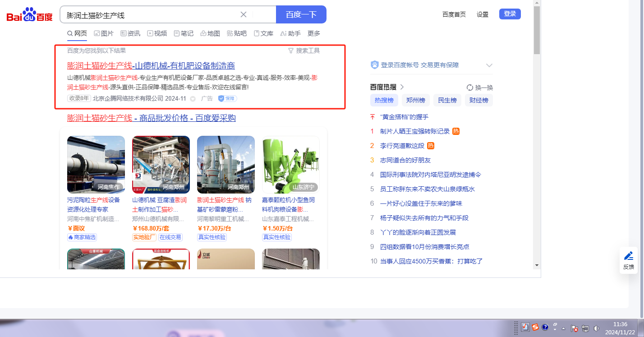Expand the dropdown arrow beside 广告
The width and height of the screenshot is (644, 337).
[193, 99]
